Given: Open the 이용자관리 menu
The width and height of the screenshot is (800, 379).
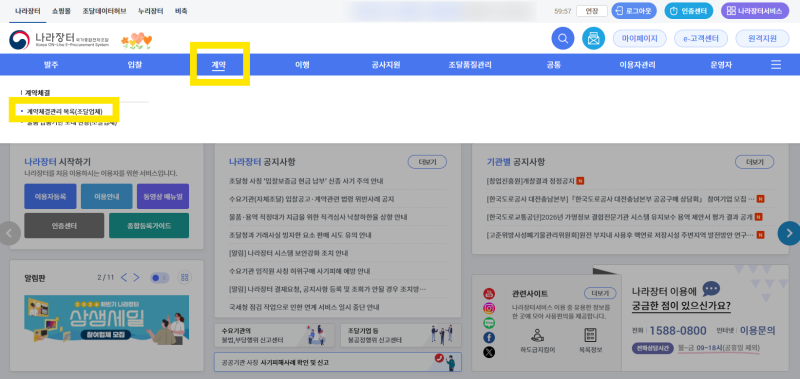Looking at the screenshot, I should [637, 65].
